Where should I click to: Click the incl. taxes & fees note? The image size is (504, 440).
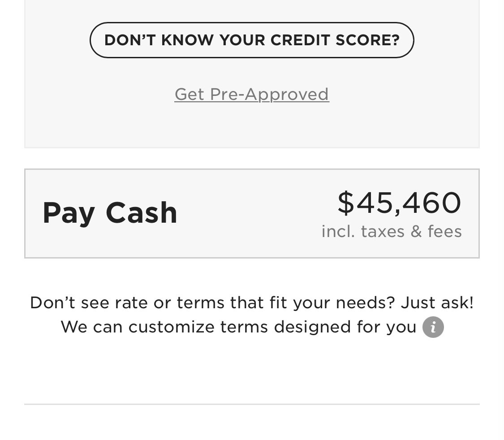392,231
